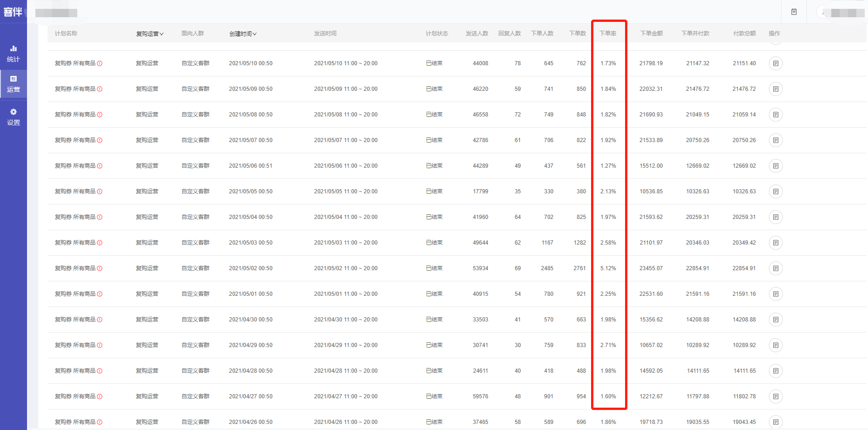868x430 pixels.
Task: Click info icon beside 2021/05/09 plan name
Action: pyautogui.click(x=100, y=89)
